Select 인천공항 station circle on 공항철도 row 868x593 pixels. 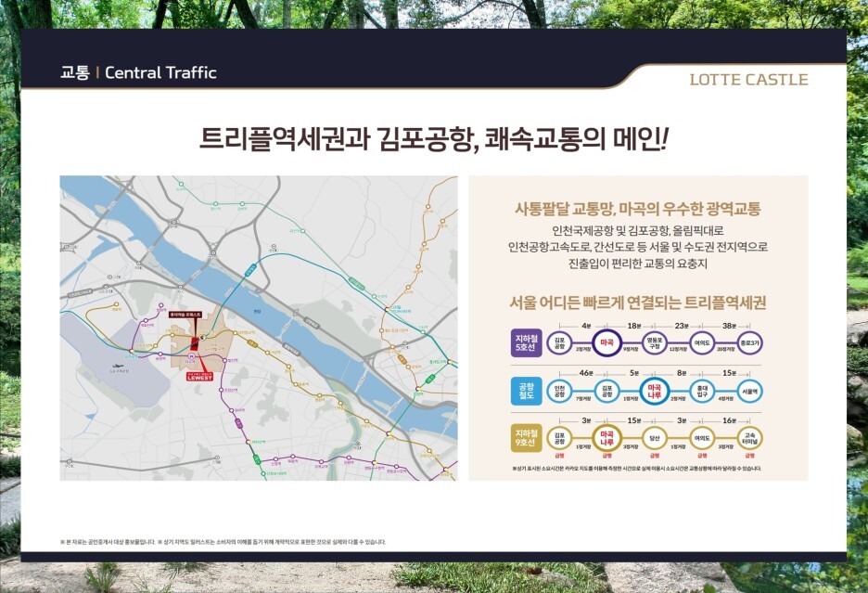click(559, 392)
